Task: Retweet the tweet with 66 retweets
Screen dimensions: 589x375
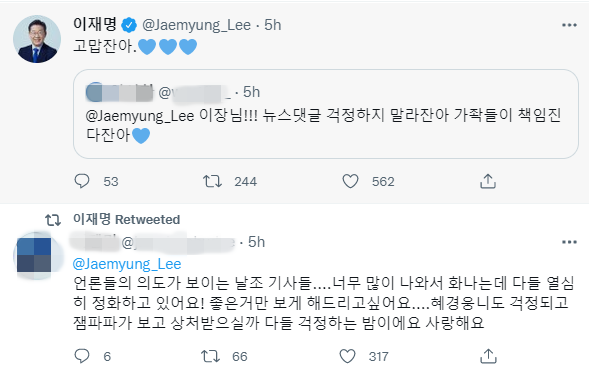Action: coord(210,356)
